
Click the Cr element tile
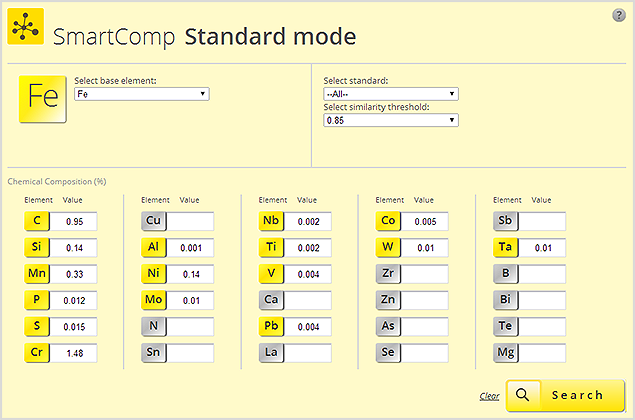(x=37, y=353)
